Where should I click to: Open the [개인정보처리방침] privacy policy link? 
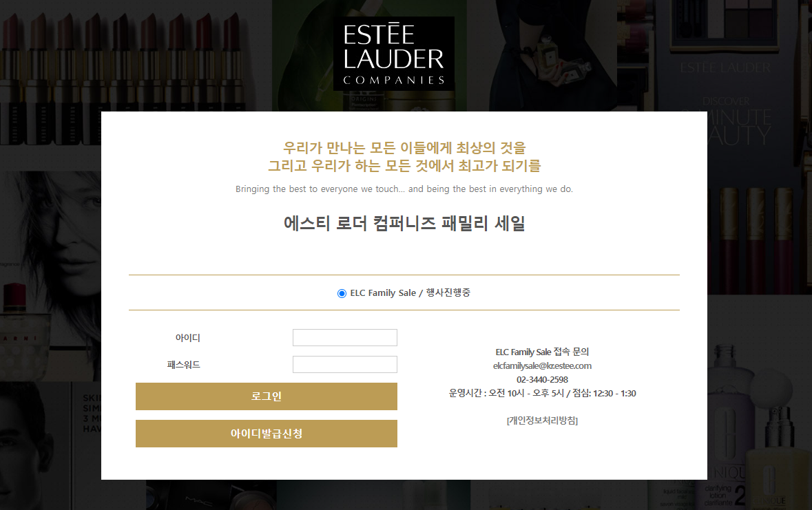542,421
